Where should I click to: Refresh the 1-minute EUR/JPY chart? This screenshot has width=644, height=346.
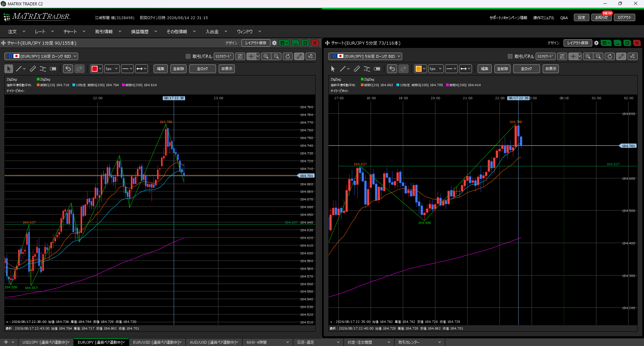pos(288,56)
